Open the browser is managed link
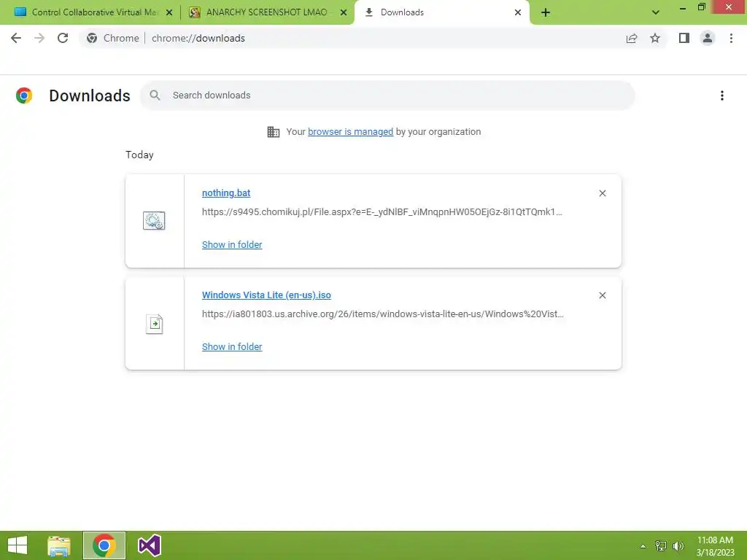This screenshot has width=747, height=560. (x=350, y=132)
